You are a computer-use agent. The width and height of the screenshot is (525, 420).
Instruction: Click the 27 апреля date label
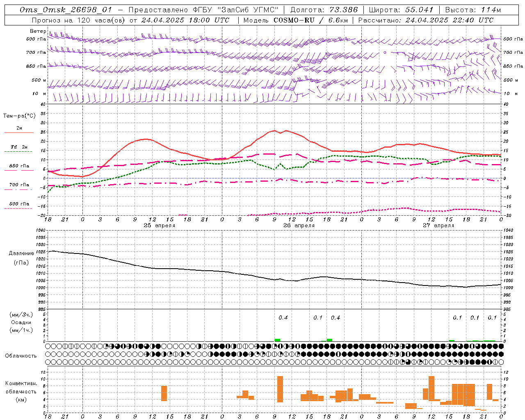(x=438, y=225)
